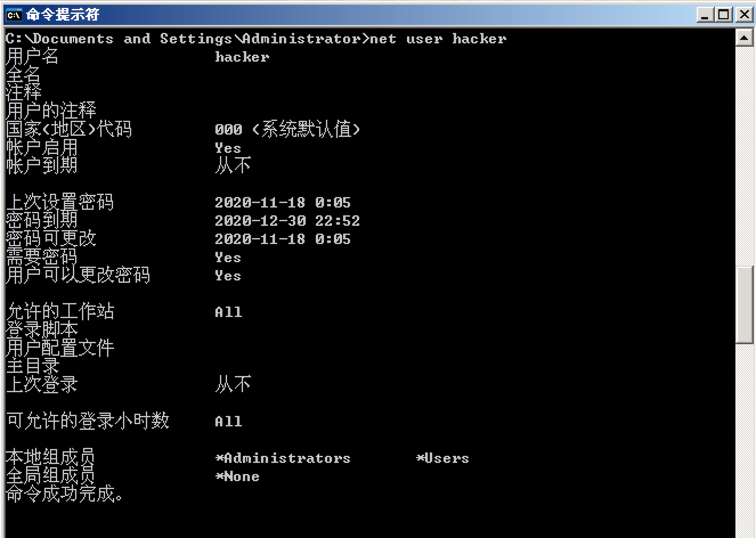Click the 从不 value beside 上次登录
Viewport: 756px width, 538px height.
click(233, 385)
